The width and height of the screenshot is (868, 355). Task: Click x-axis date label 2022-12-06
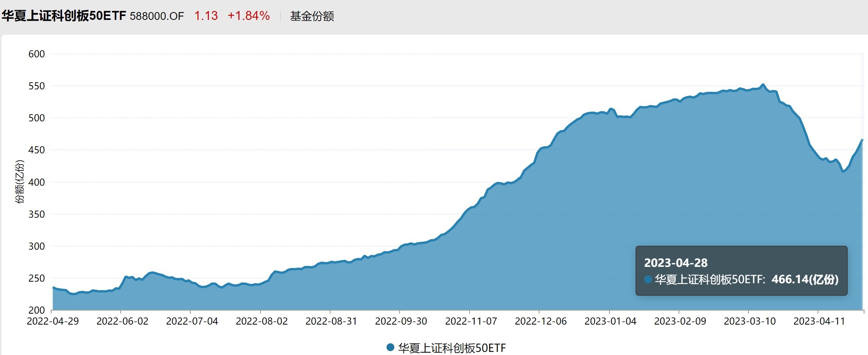pyautogui.click(x=541, y=321)
